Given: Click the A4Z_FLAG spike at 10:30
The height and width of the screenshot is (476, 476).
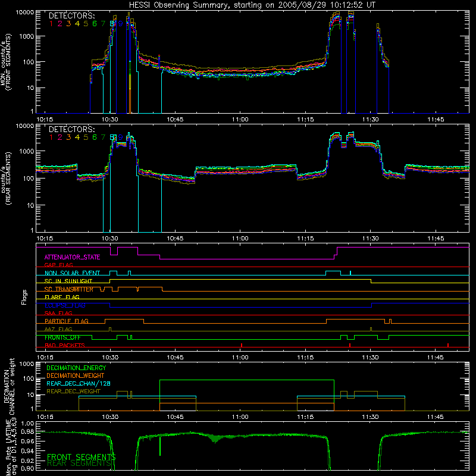Looking at the screenshot, I should (110, 330).
